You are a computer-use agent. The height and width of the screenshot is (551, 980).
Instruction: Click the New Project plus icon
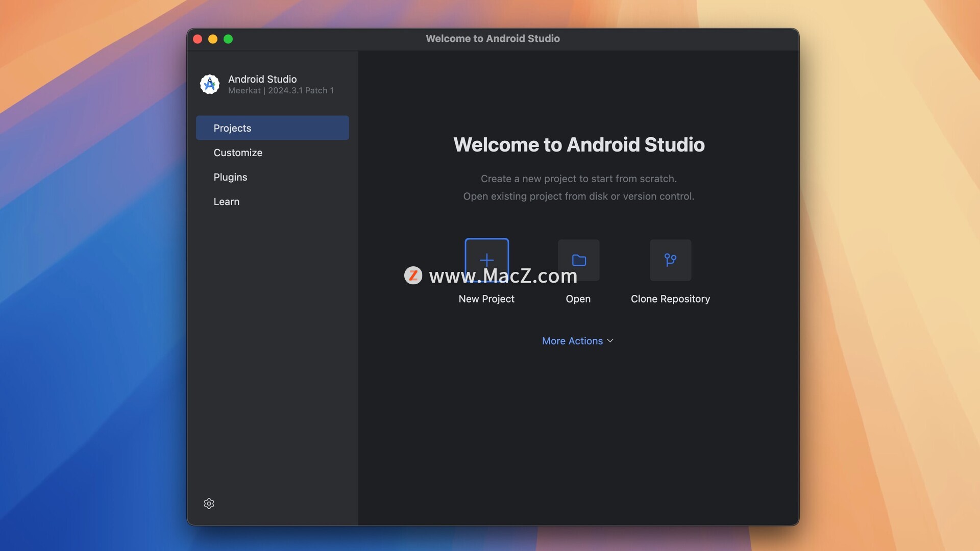pos(486,260)
